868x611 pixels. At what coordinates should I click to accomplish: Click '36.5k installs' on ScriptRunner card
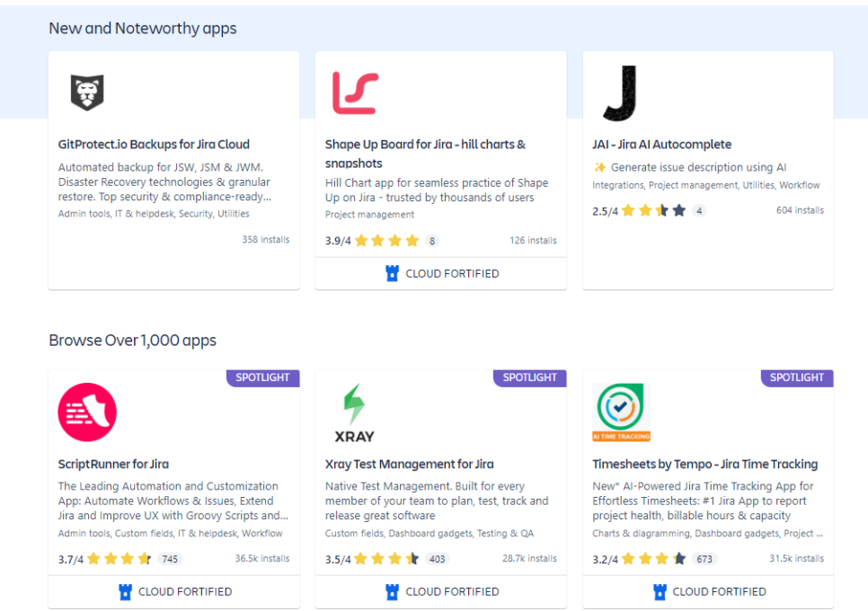(262, 558)
